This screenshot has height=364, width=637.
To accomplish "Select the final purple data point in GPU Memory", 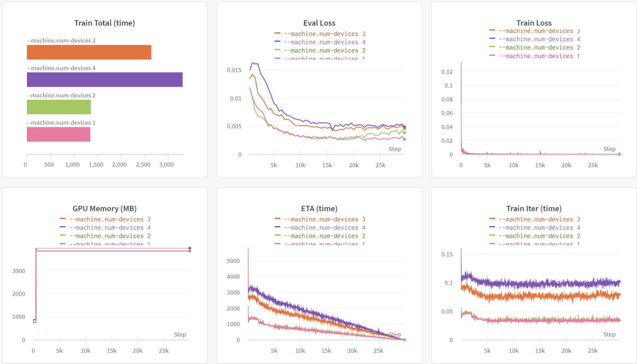I will tap(190, 248).
